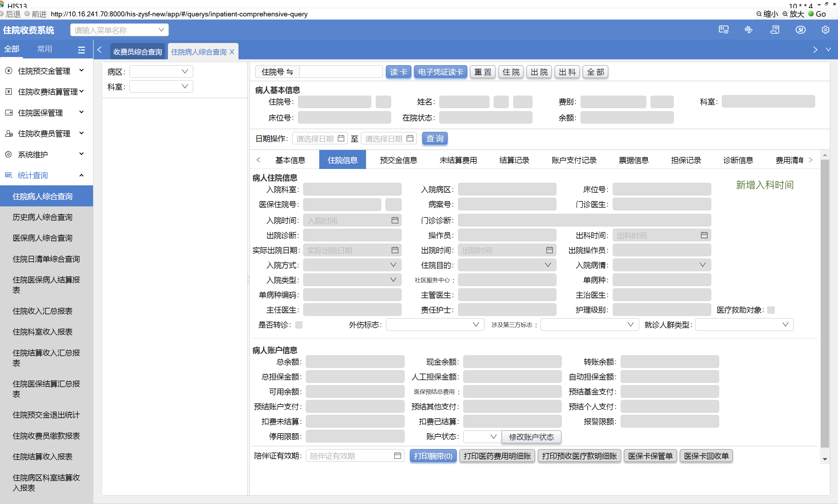Open the 外伤标志 dropdown
This screenshot has height=504, width=838.
coord(435,325)
